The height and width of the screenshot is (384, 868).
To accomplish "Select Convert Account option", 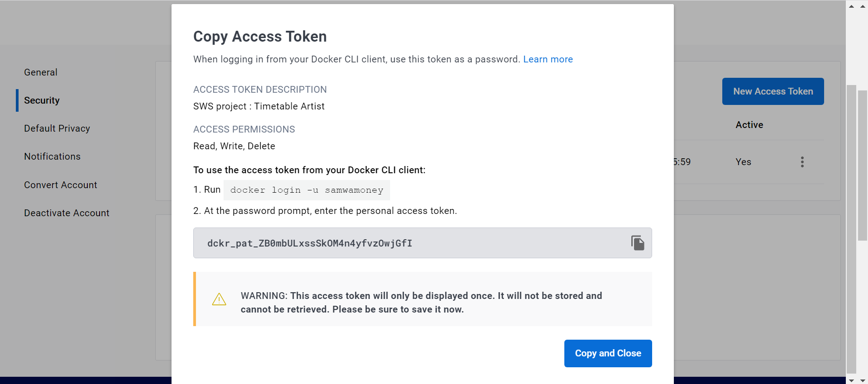I will [60, 185].
